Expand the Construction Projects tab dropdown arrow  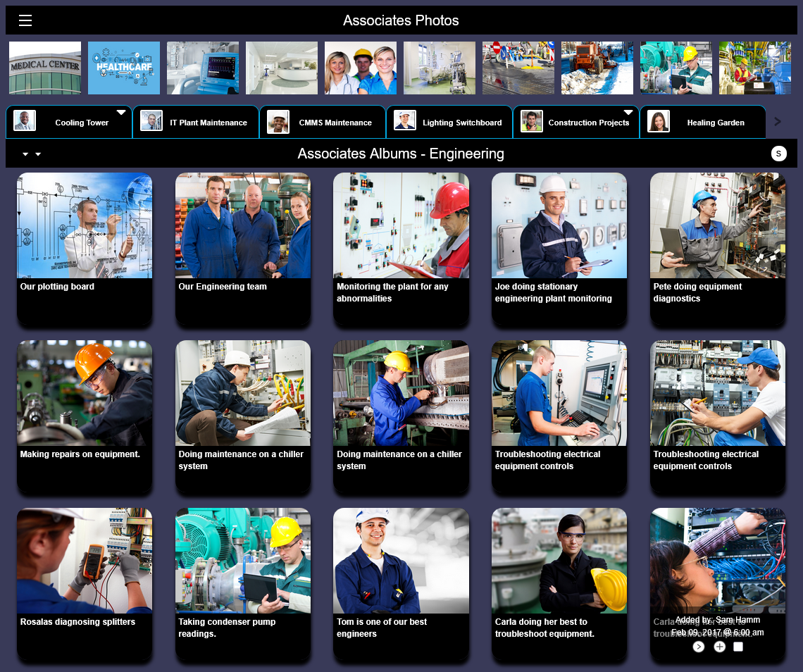628,113
